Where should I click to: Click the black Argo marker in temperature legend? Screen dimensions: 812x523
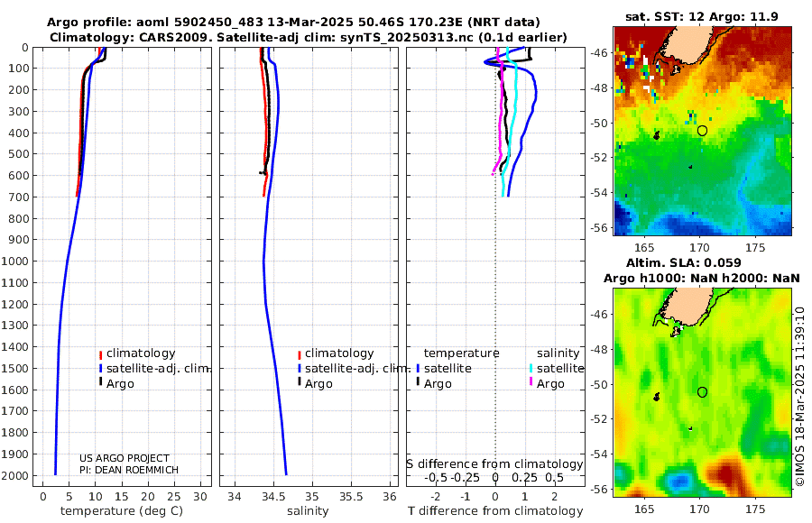[x=100, y=381]
